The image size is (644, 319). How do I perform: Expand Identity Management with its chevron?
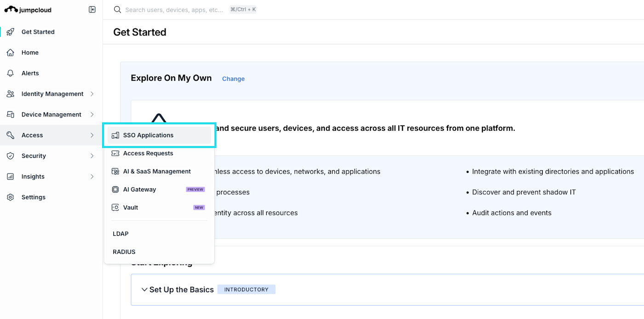(x=92, y=94)
